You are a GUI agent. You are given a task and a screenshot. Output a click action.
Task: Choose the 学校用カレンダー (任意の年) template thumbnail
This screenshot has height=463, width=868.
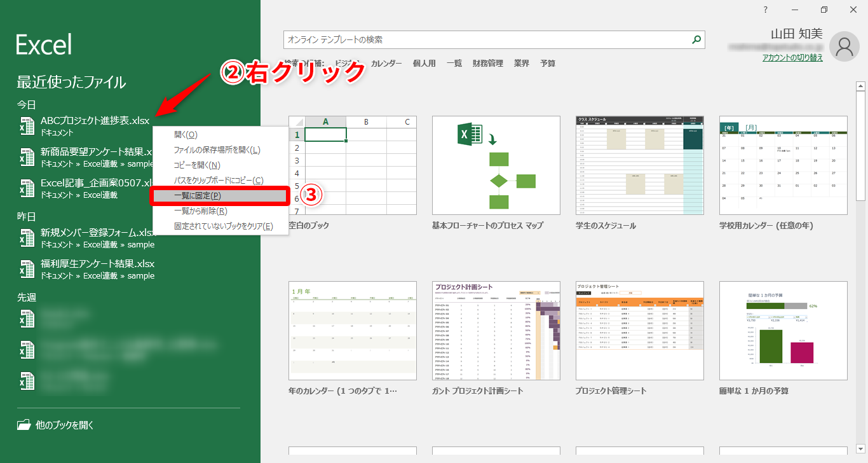click(x=783, y=165)
